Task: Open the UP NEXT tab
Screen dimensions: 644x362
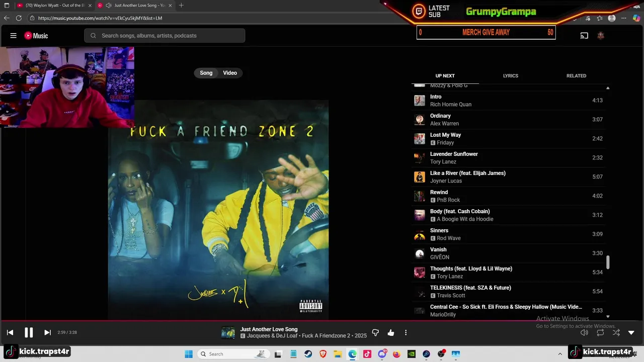Action: coord(445,76)
